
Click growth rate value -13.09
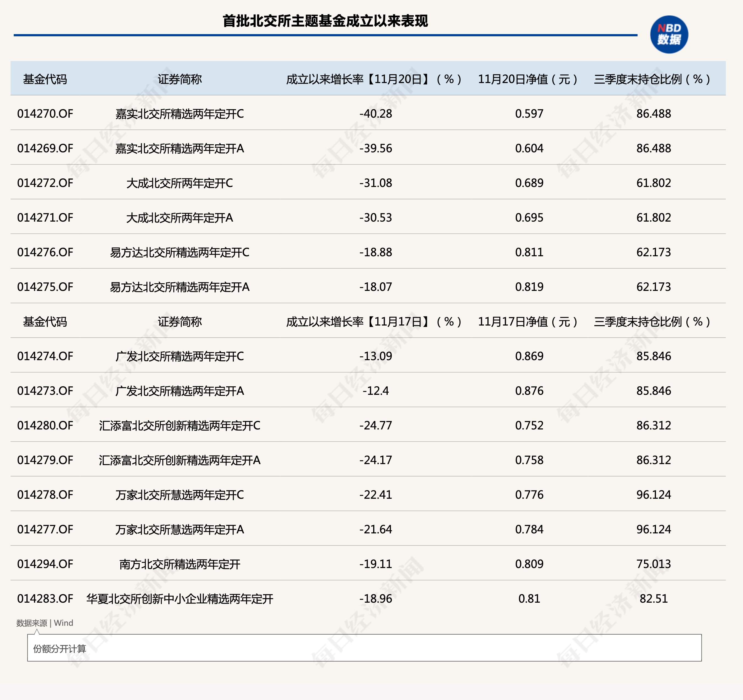(x=376, y=356)
